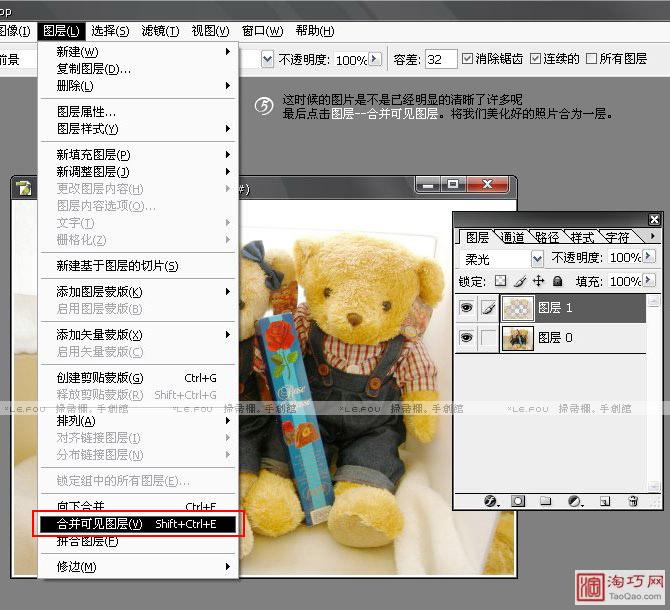The height and width of the screenshot is (610, 670).
Task: Open the 柔光 blend mode dropdown
Action: [x=537, y=258]
